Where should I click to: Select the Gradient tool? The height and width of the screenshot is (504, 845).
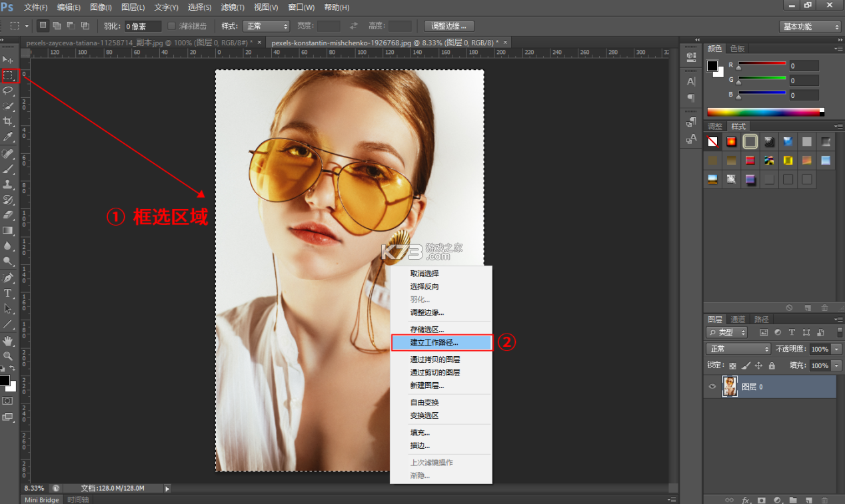8,230
